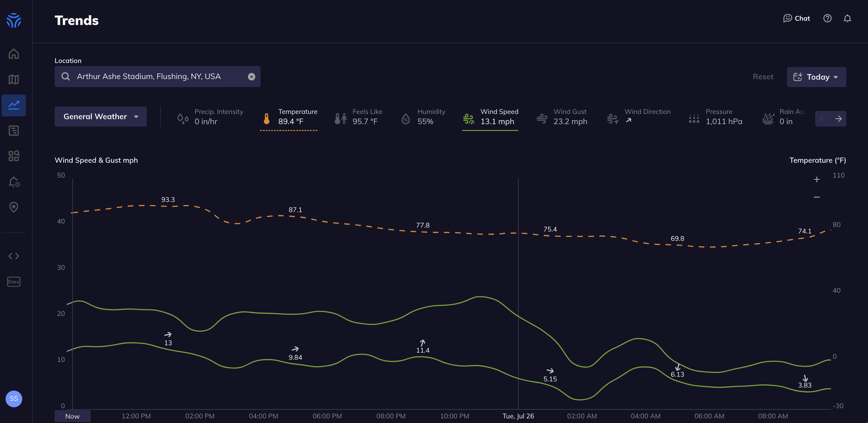Click the Trends page heading
This screenshot has width=868, height=423.
click(x=76, y=20)
